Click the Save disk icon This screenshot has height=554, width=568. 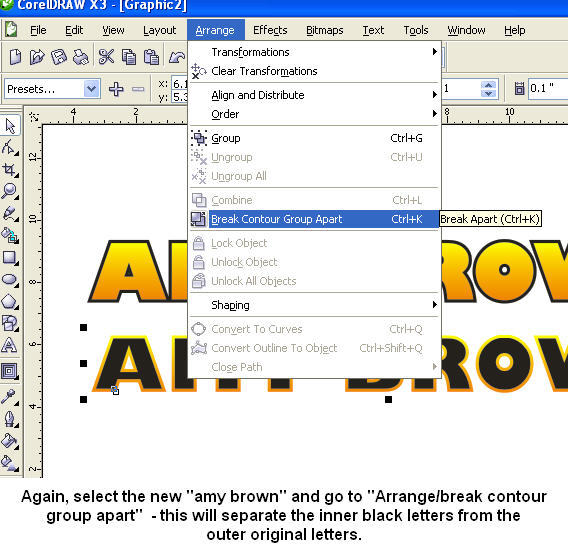(x=59, y=57)
